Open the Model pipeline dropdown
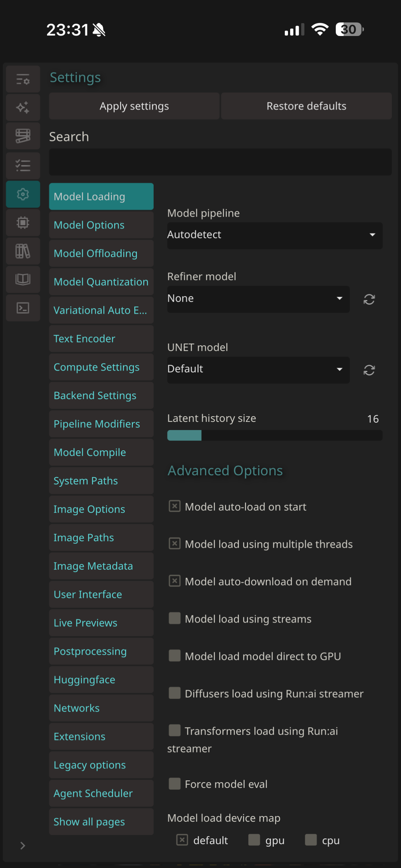401x868 pixels. 274,235
